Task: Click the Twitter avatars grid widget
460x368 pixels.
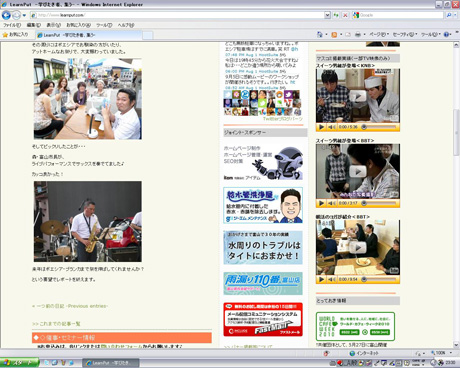Action: pos(263,103)
